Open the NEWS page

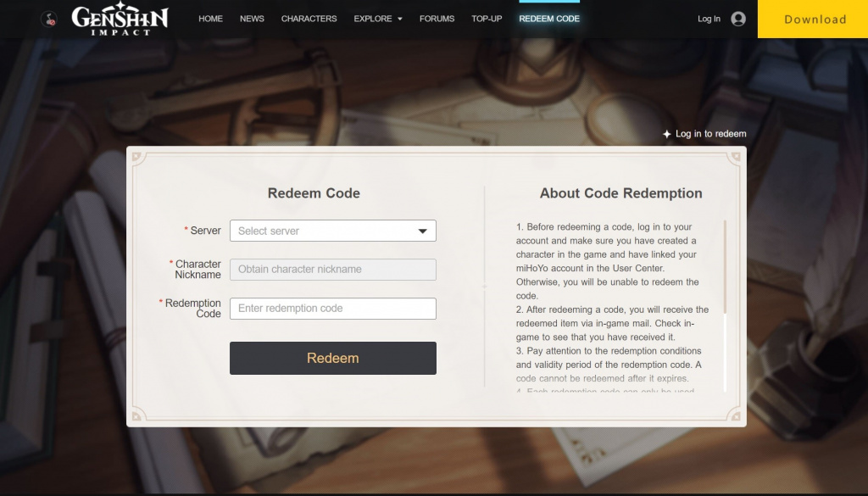(x=252, y=19)
